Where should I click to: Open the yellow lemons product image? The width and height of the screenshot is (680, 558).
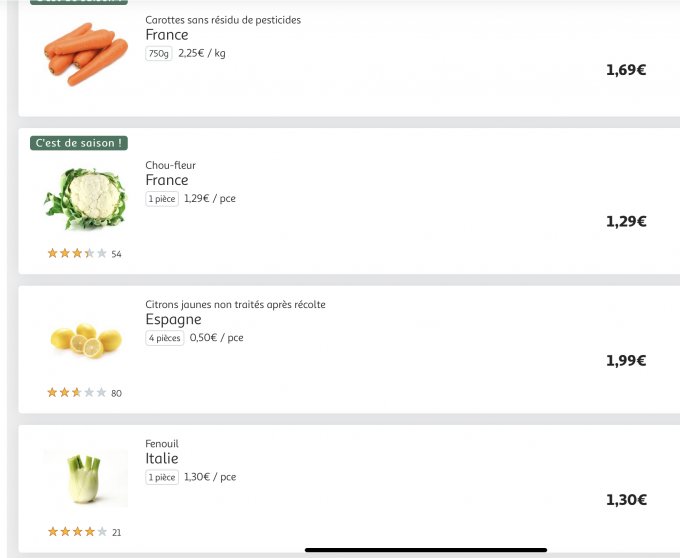pyautogui.click(x=85, y=339)
